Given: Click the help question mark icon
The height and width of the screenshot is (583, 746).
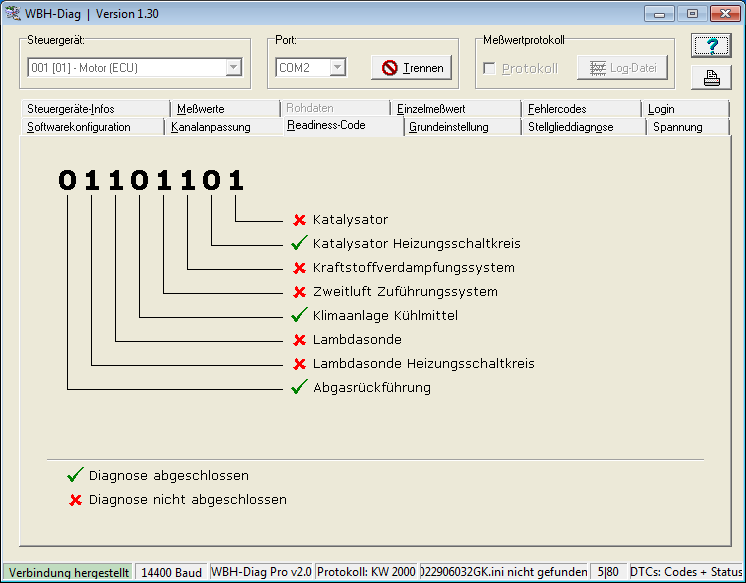Looking at the screenshot, I should click(711, 46).
